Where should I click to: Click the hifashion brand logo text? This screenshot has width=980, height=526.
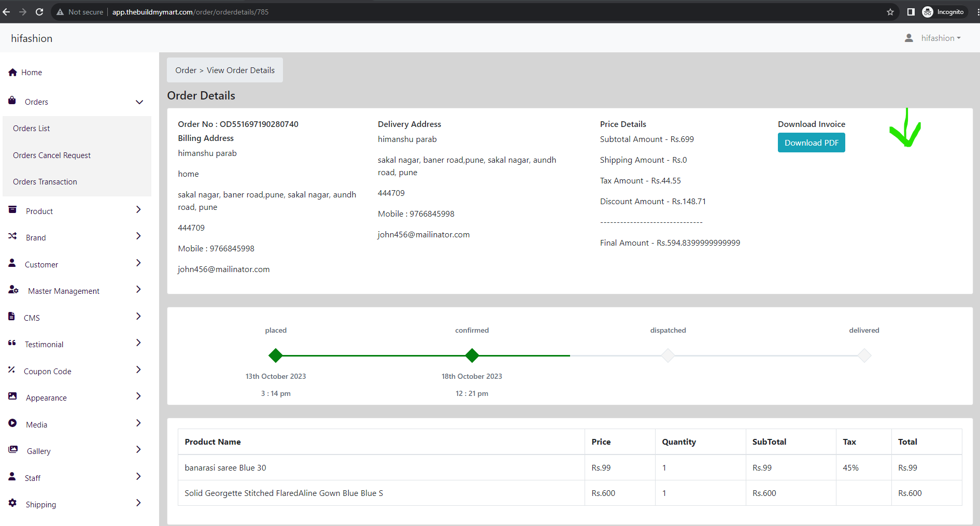coord(32,38)
